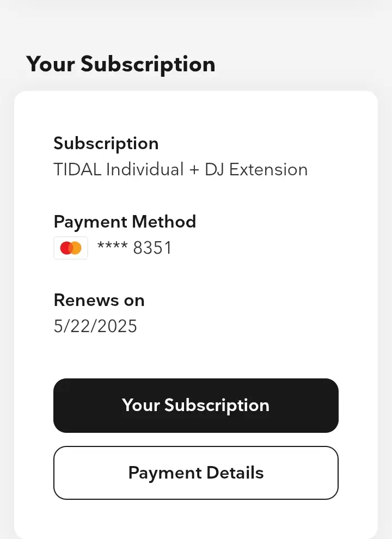Click the word Details in Payment Details button

point(235,473)
